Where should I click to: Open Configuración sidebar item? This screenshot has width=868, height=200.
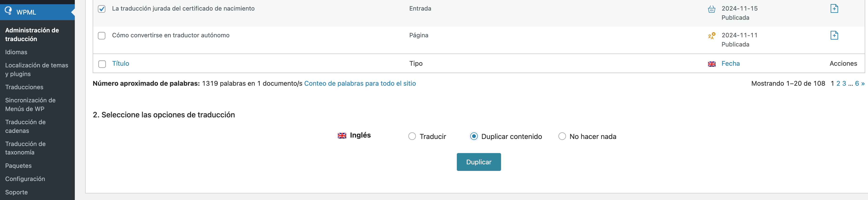click(25, 179)
